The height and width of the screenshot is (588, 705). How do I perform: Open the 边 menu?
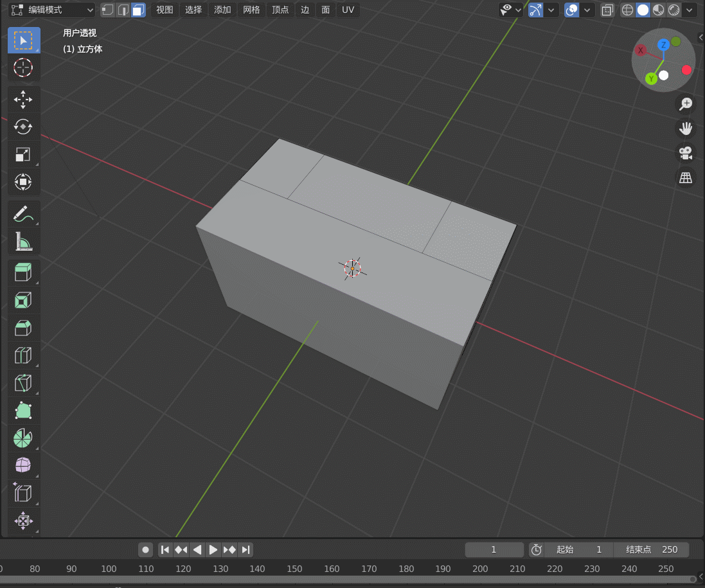tap(305, 10)
